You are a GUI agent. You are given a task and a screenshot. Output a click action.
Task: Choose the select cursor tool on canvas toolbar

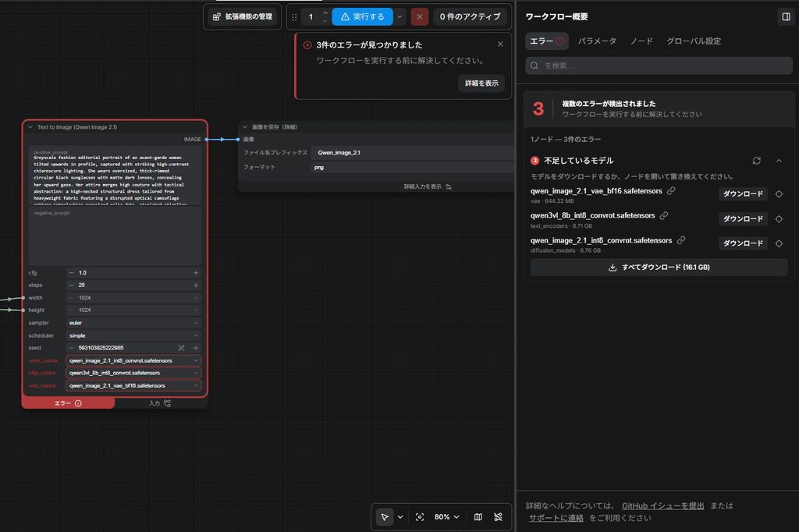coord(385,516)
